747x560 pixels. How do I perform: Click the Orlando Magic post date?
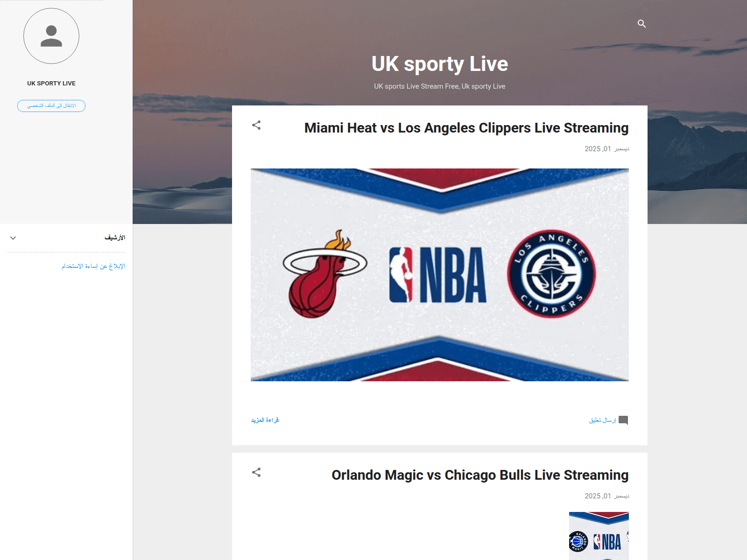[x=607, y=496]
